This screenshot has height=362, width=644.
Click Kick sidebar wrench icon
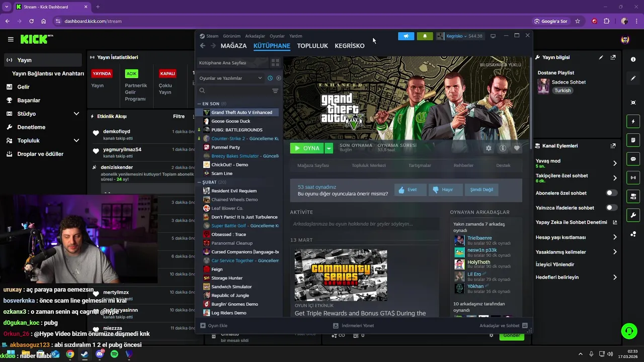633,215
